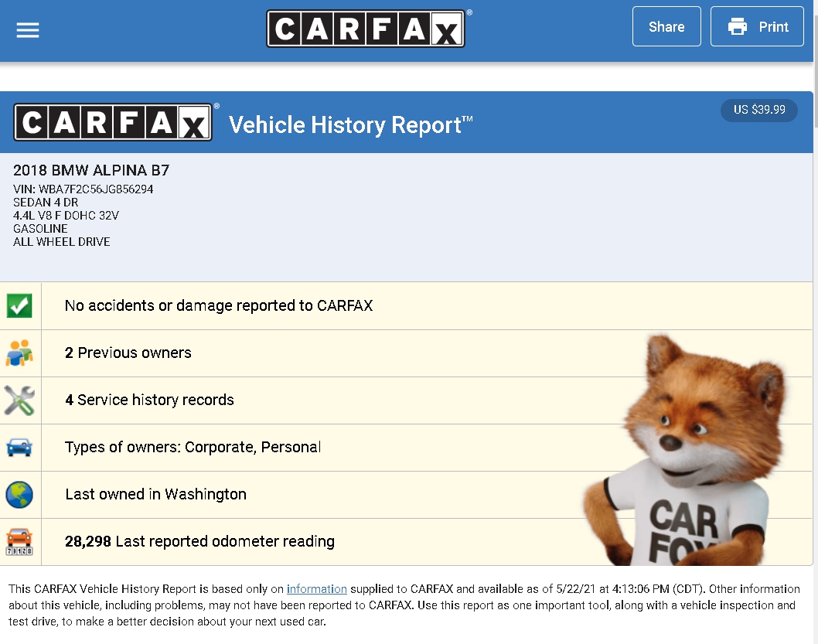The width and height of the screenshot is (818, 644).
Task: Click the '4.4L V8 F DOHC 32V' engine text
Action: tap(66, 216)
